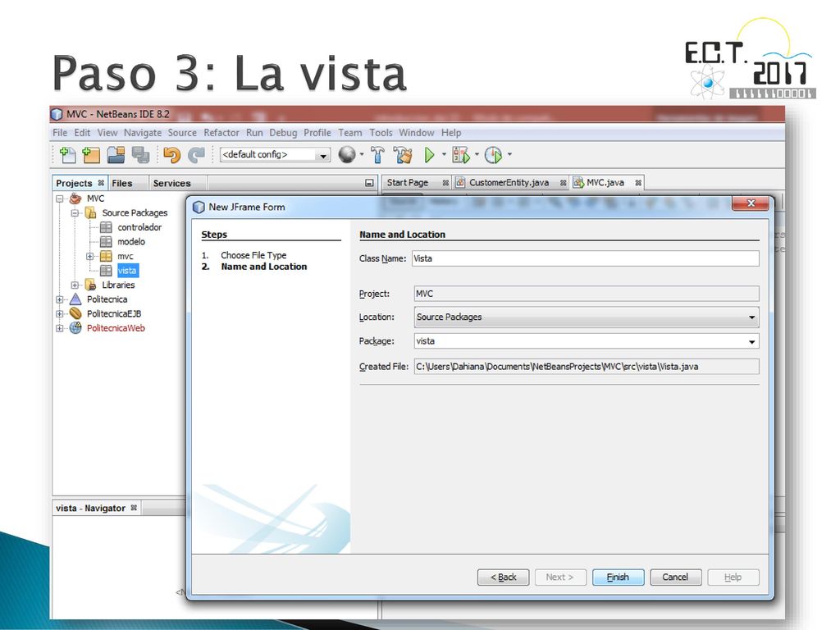Open the Debug menu

coord(283,132)
